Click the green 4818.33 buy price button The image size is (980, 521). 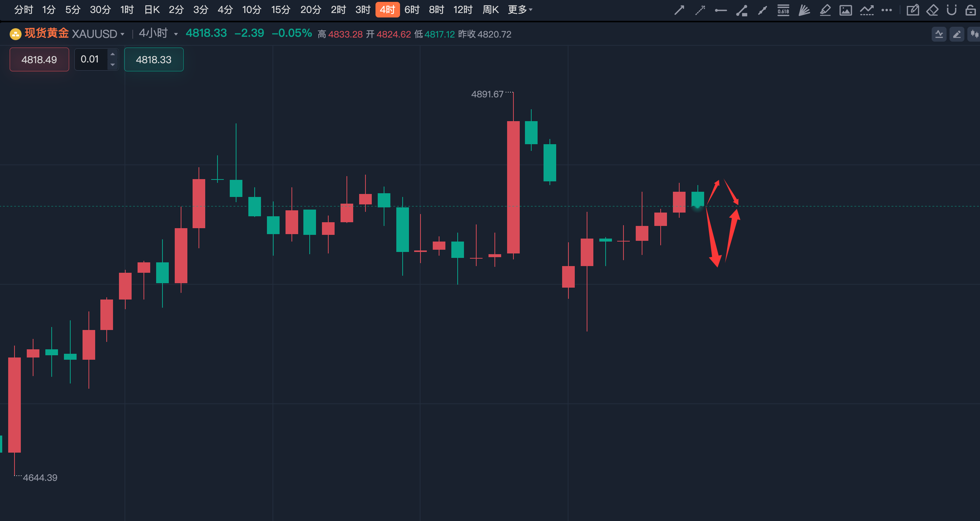pyautogui.click(x=154, y=59)
